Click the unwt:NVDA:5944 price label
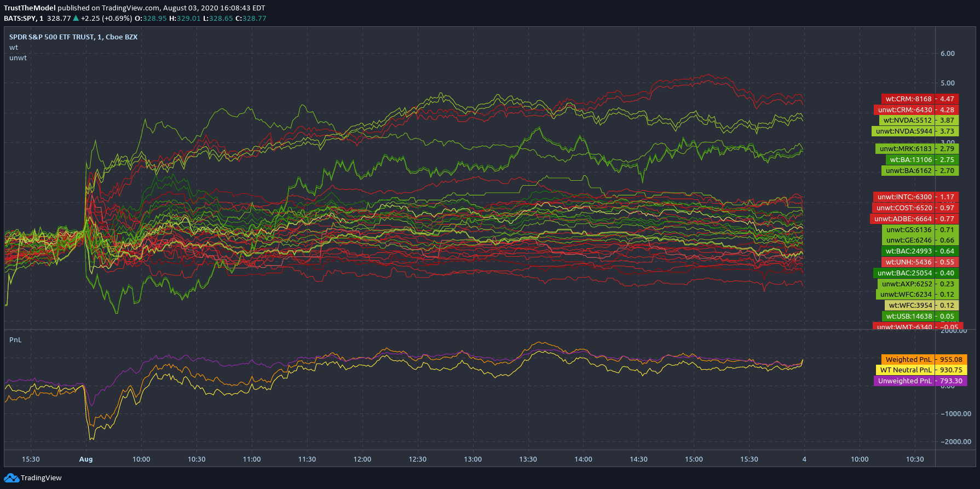The height and width of the screenshot is (489, 980). [x=915, y=131]
